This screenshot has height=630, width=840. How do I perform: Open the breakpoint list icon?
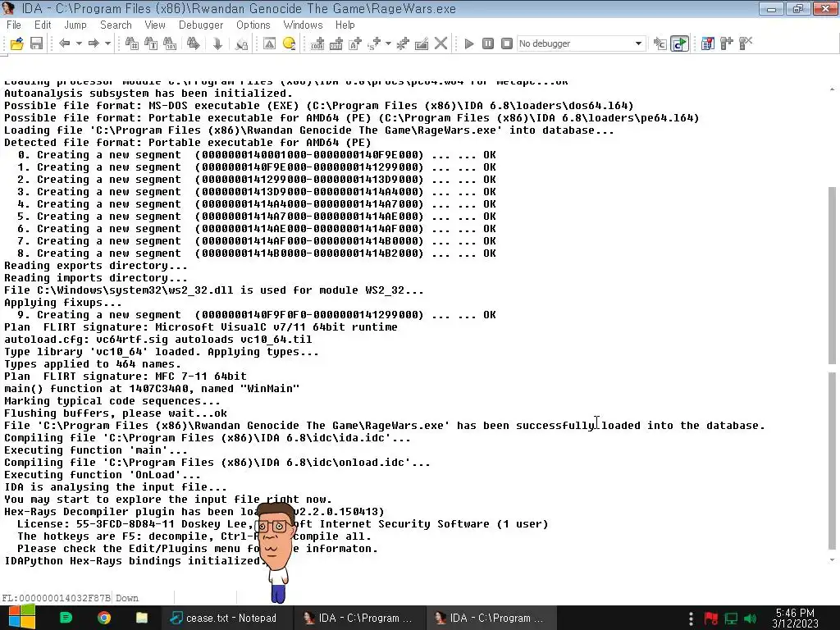pos(708,43)
